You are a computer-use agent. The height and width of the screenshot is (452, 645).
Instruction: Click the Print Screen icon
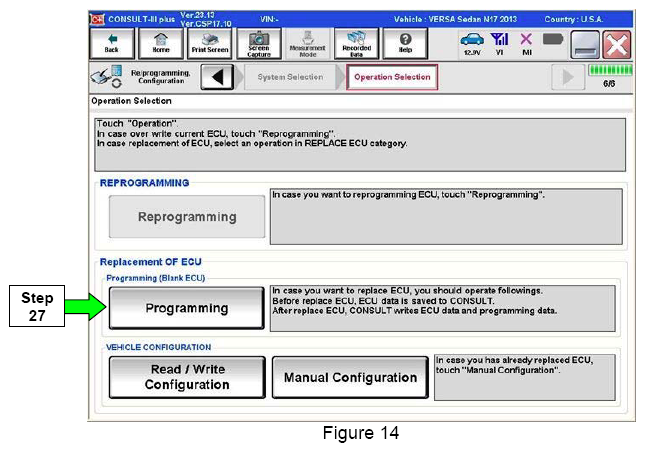(x=211, y=41)
